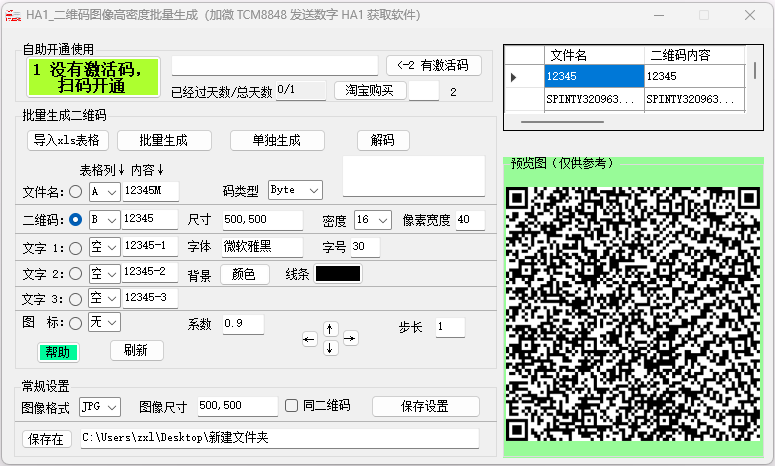Select the 文字 3 radio button
Image resolution: width=775 pixels, height=466 pixels.
(75, 299)
